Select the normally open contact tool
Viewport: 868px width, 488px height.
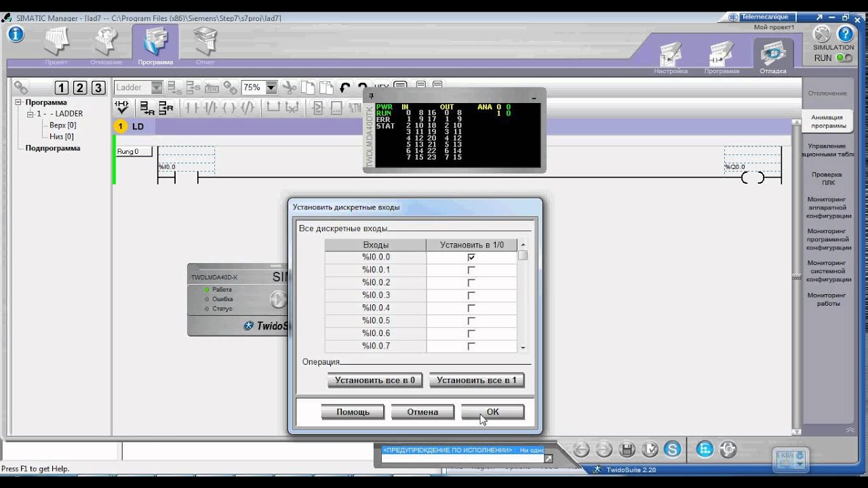192,107
